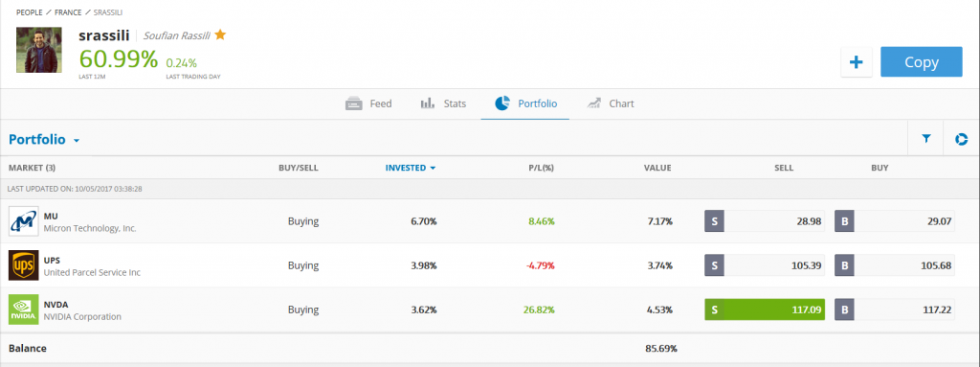The height and width of the screenshot is (367, 980).
Task: Click the pie chart view icon
Action: click(x=961, y=139)
